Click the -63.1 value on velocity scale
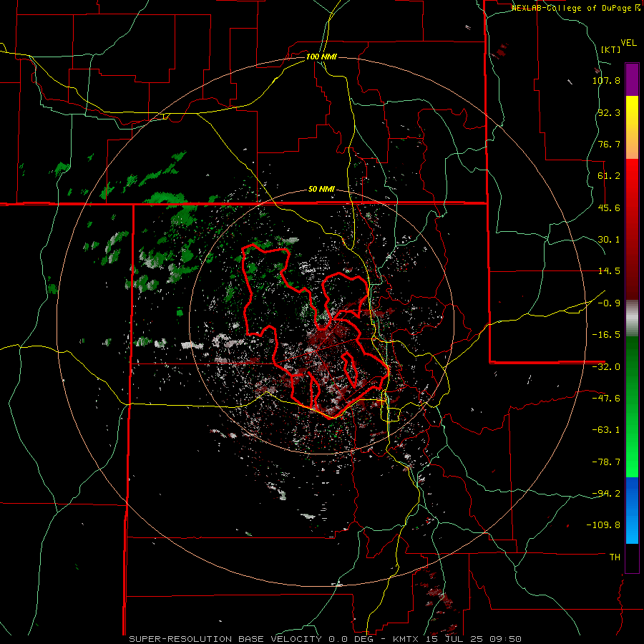644x644 pixels. click(606, 430)
